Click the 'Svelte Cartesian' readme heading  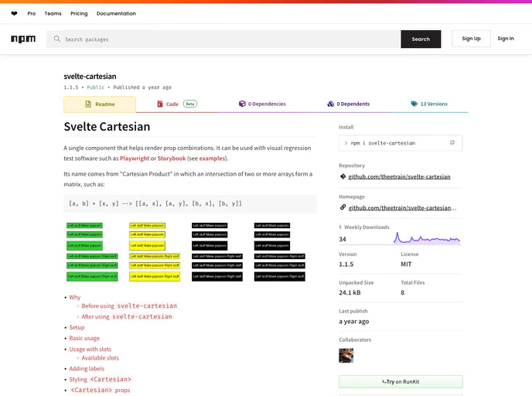tap(107, 127)
